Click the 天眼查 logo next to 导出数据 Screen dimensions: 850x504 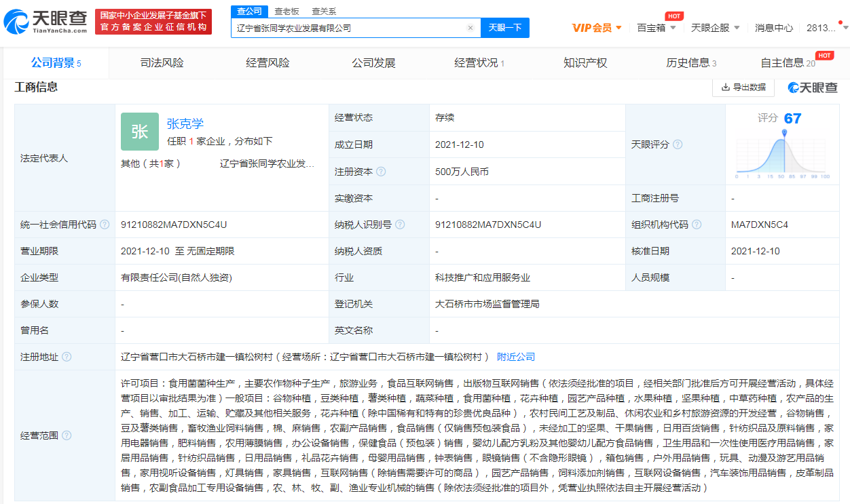pos(813,88)
